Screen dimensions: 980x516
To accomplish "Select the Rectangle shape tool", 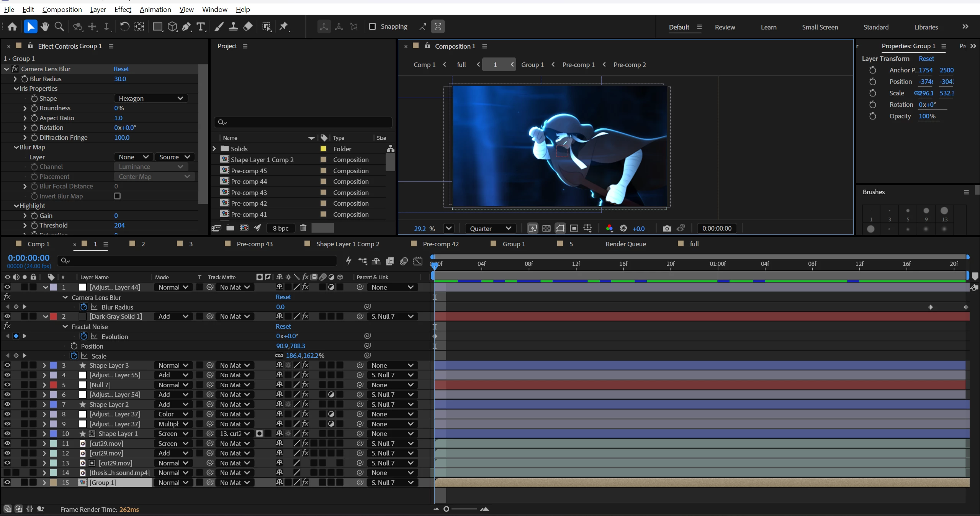I will pos(157,26).
